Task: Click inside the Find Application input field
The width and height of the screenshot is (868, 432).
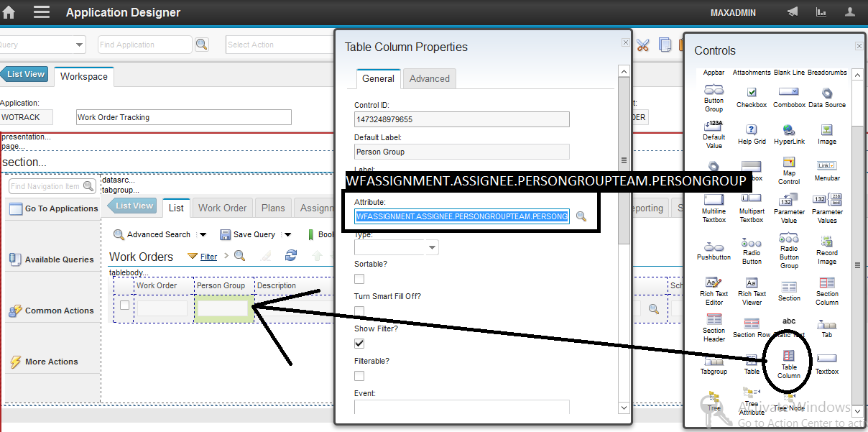Action: point(144,44)
